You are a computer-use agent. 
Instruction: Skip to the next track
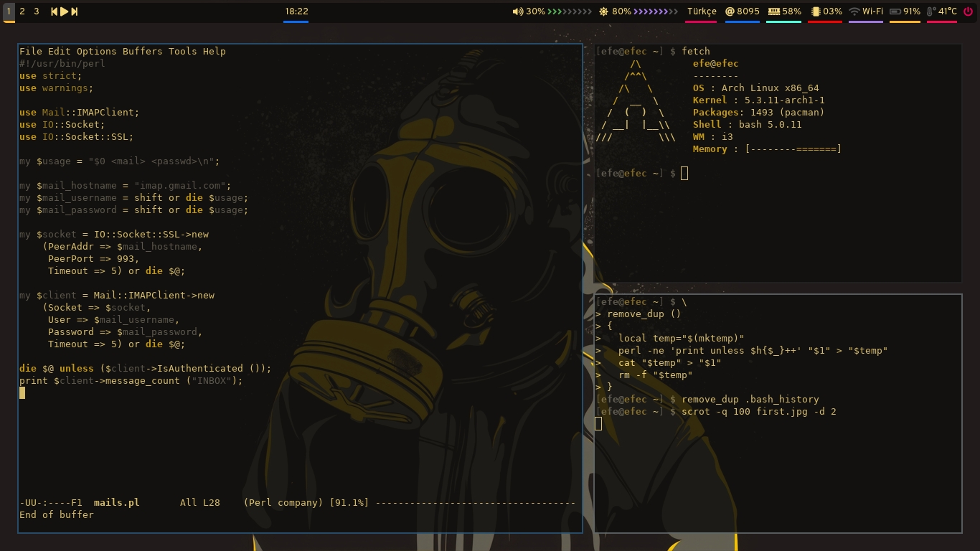click(75, 11)
